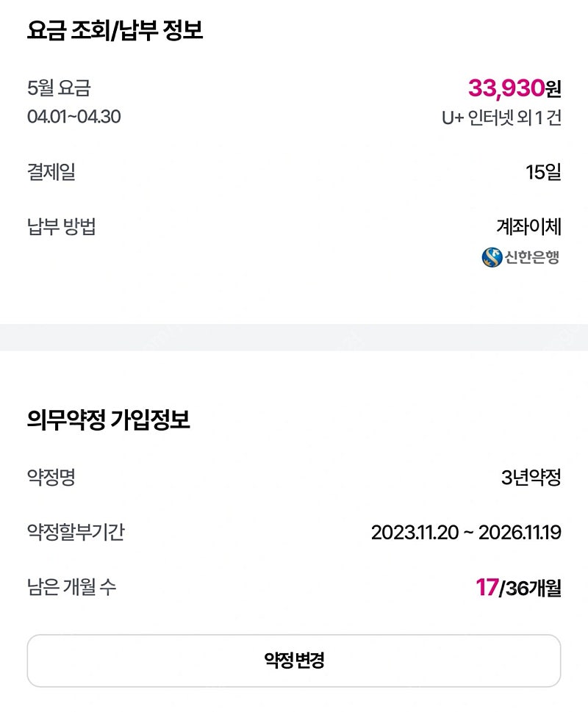Click the 17/36개월 remaining months indicator
Screen dimensions: 588x712
[518, 588]
